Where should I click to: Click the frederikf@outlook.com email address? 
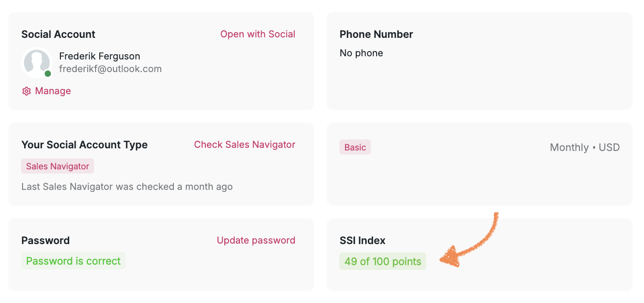pos(110,69)
